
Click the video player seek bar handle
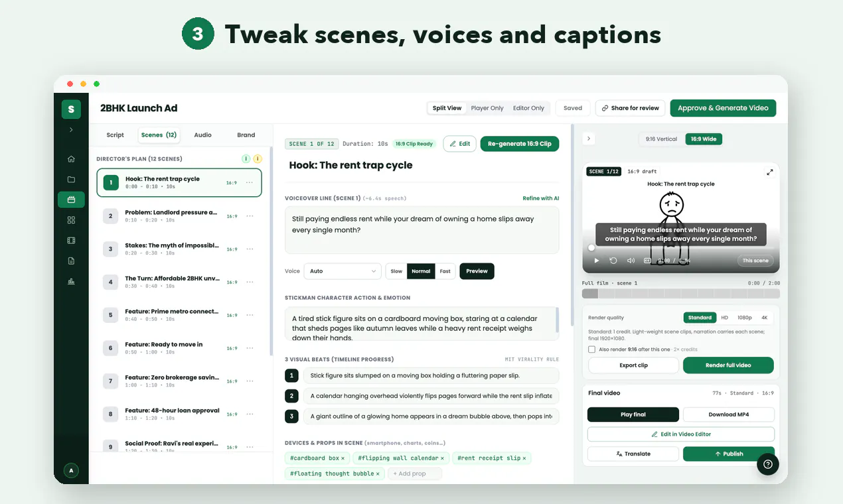591,248
